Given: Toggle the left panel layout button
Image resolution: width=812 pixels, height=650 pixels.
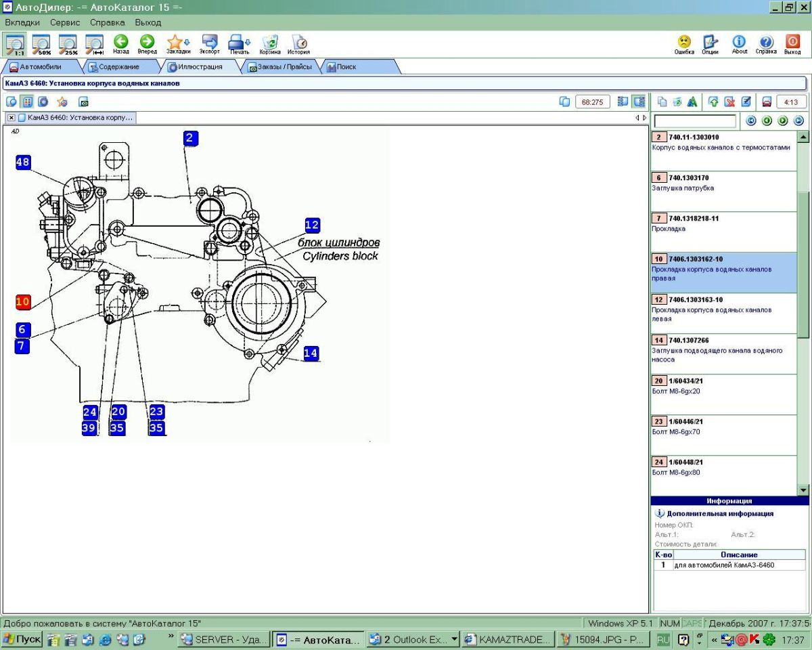Looking at the screenshot, I should [623, 102].
